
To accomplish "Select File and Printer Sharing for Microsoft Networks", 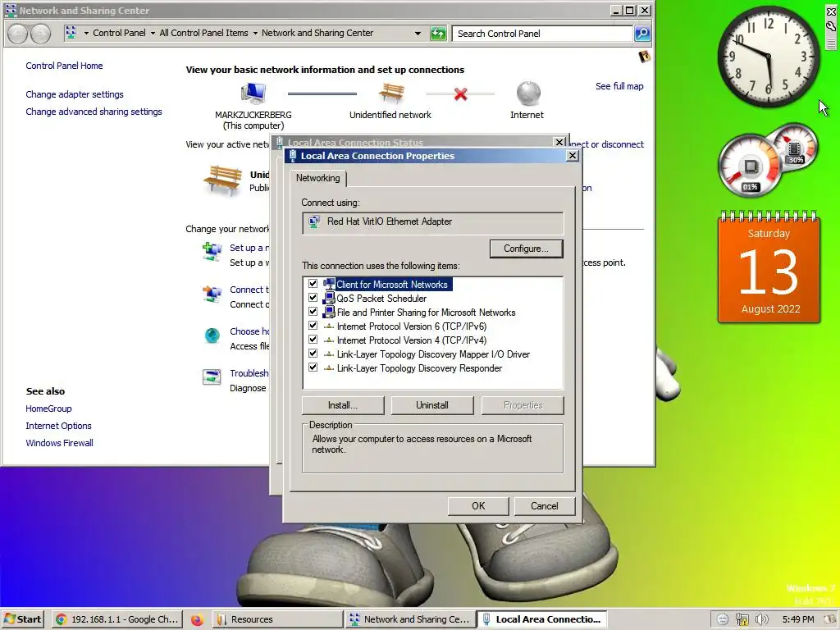I will [426, 313].
